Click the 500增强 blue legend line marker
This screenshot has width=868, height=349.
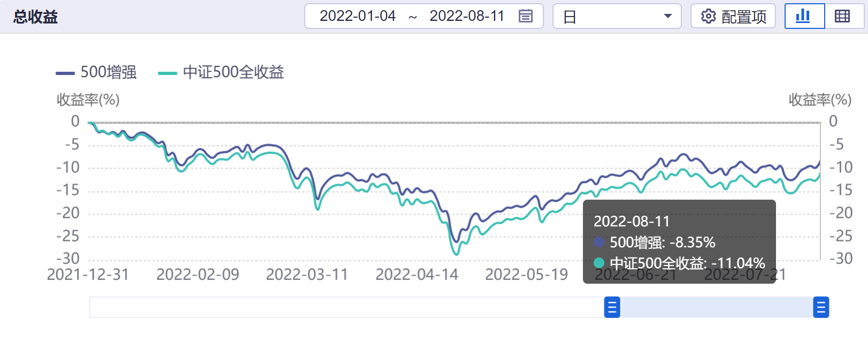click(65, 73)
